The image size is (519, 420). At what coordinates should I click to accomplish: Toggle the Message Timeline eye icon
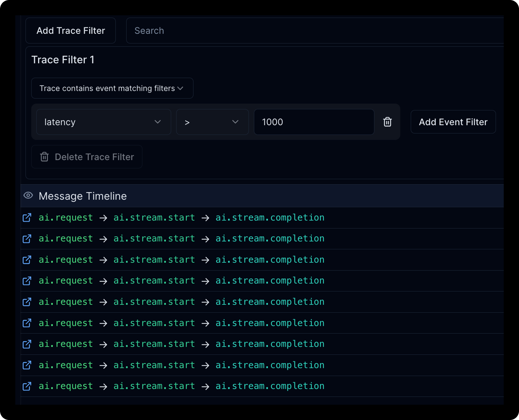(x=28, y=195)
